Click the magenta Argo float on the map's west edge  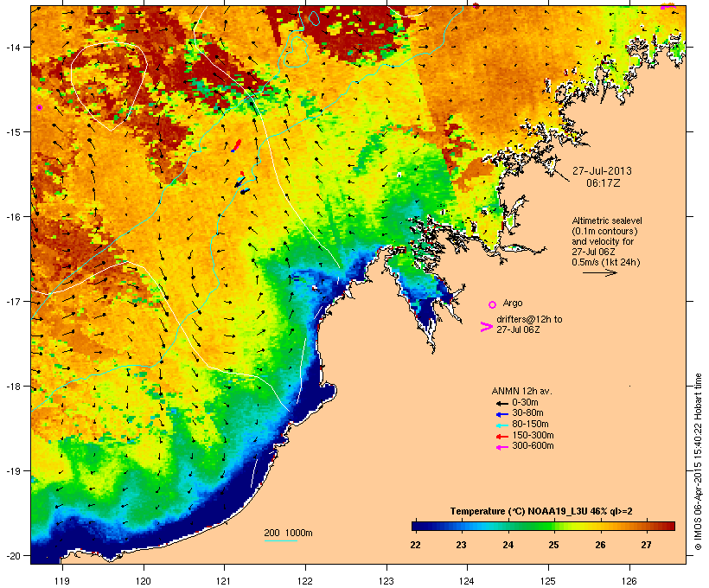[x=39, y=107]
